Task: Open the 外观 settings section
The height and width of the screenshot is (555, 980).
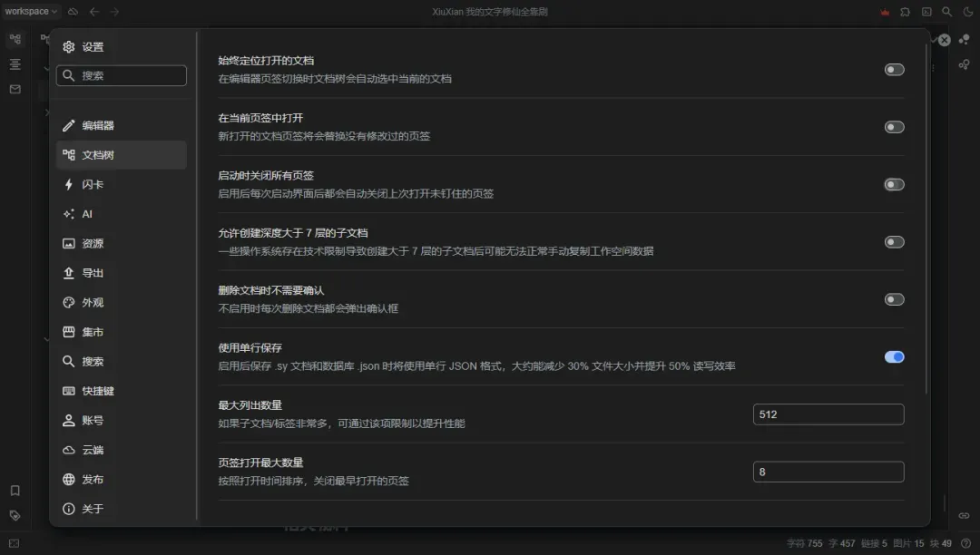Action: click(122, 303)
